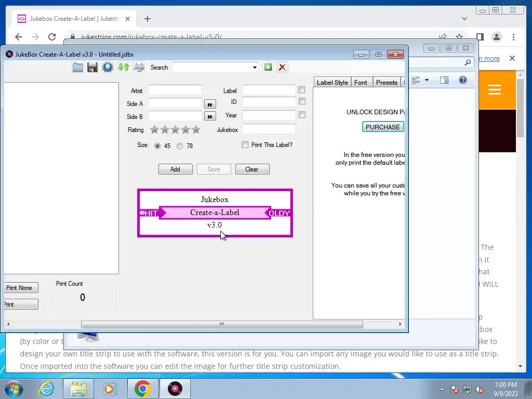Tick the checkbox next to ID field

coord(302,101)
